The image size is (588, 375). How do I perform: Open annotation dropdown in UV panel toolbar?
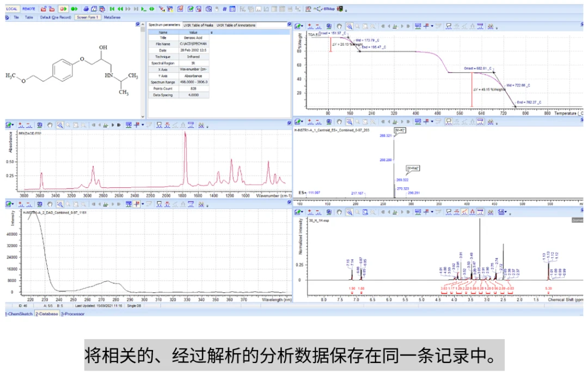[143, 205]
